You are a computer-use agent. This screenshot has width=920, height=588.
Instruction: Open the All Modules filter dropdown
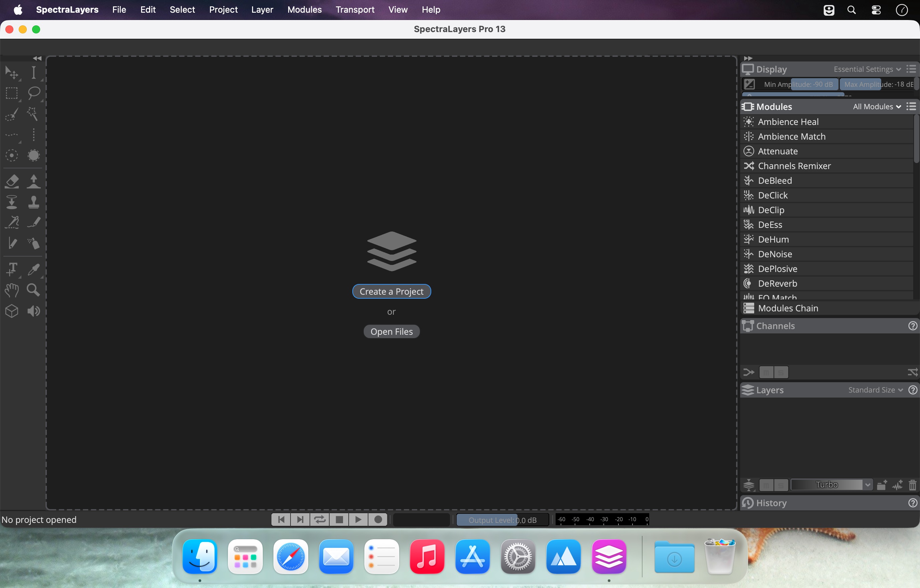[877, 107]
